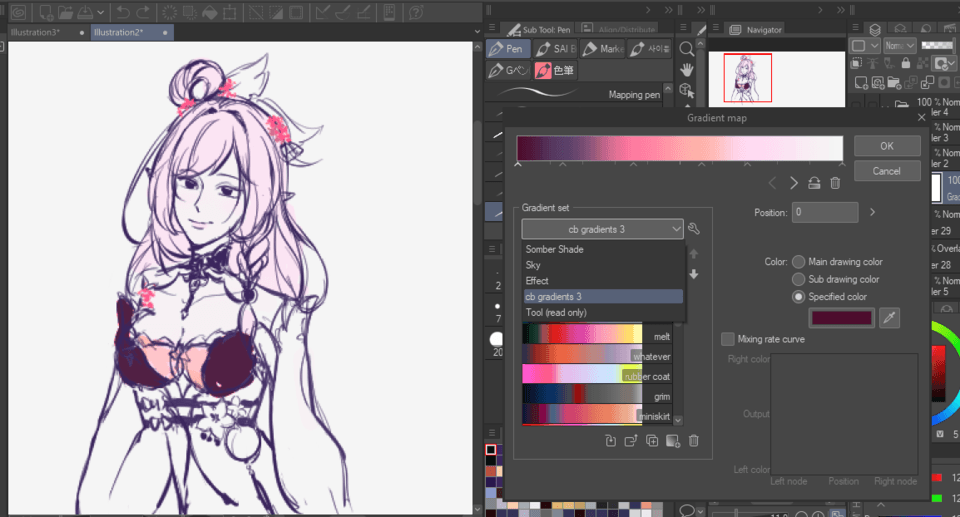Move gradient down with down arrow
Image resolution: width=960 pixels, height=517 pixels.
[x=694, y=274]
